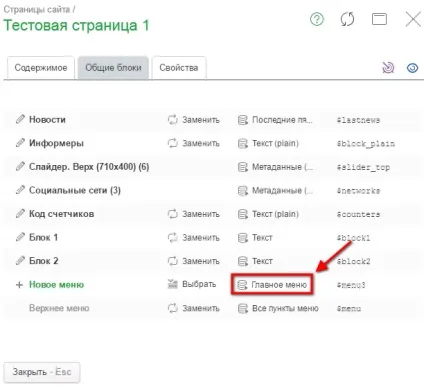Click the $lastnews variable text
This screenshot has height=391, width=424.
358,120
